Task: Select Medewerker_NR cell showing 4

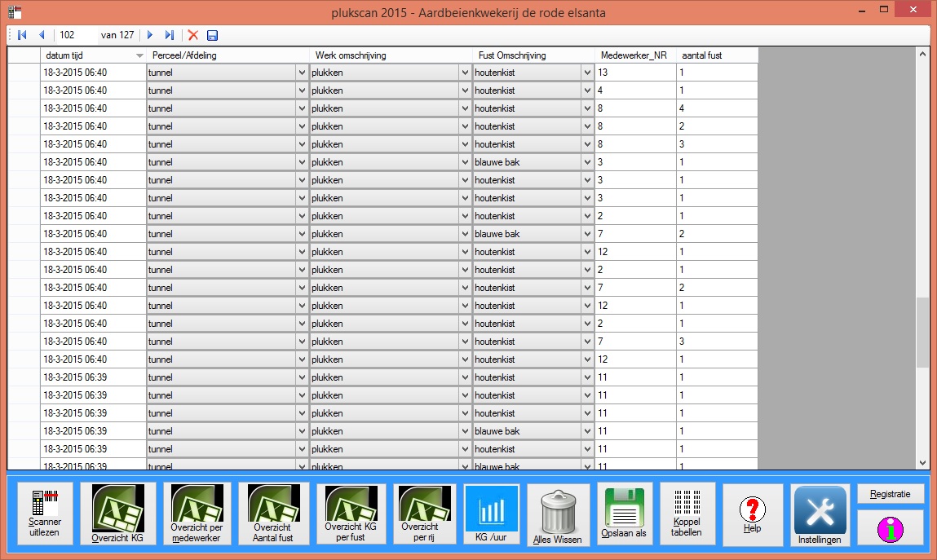Action: coord(635,90)
